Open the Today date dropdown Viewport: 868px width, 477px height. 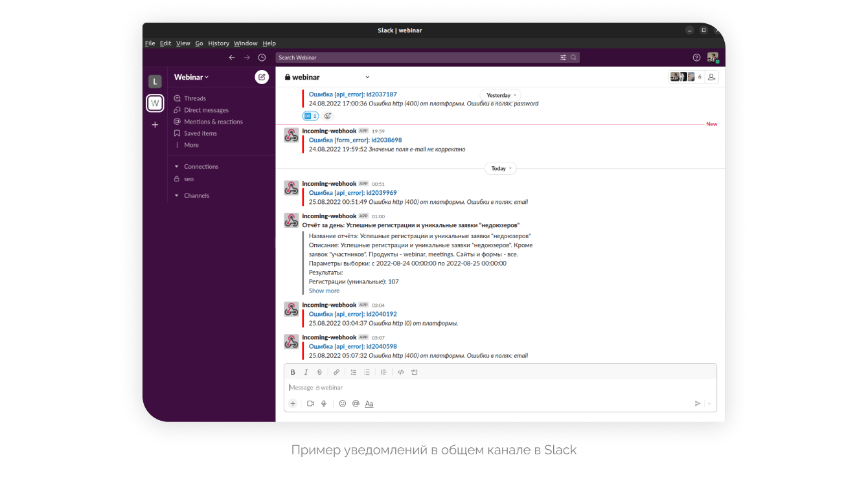501,168
